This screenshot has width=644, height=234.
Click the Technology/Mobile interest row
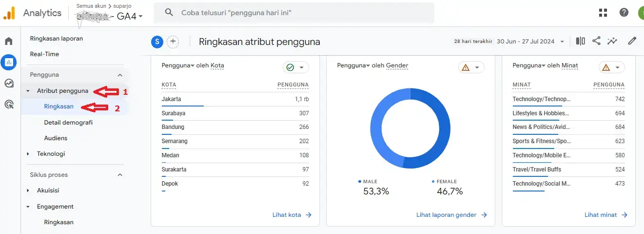pyautogui.click(x=568, y=155)
